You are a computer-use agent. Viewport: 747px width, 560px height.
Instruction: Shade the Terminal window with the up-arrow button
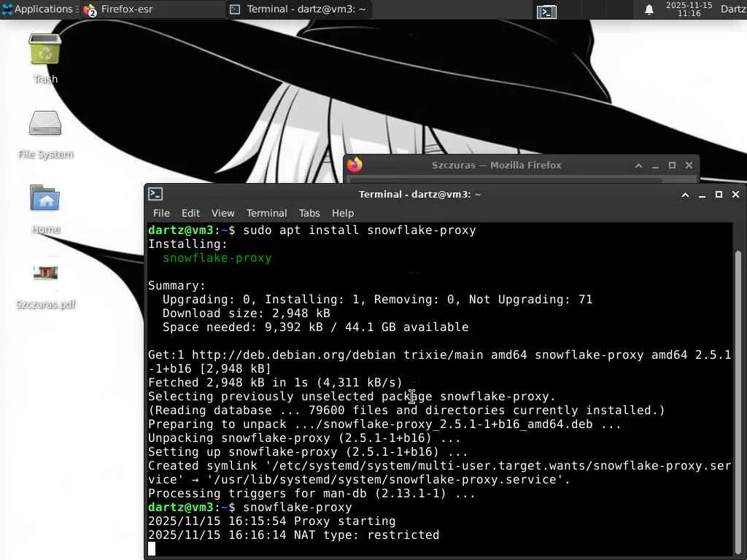coord(685,194)
